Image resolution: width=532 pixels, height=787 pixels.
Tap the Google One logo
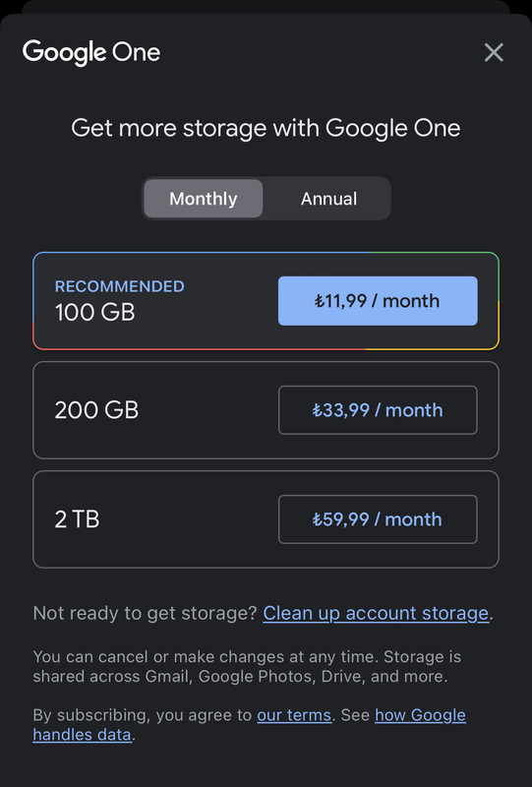pyautogui.click(x=91, y=53)
